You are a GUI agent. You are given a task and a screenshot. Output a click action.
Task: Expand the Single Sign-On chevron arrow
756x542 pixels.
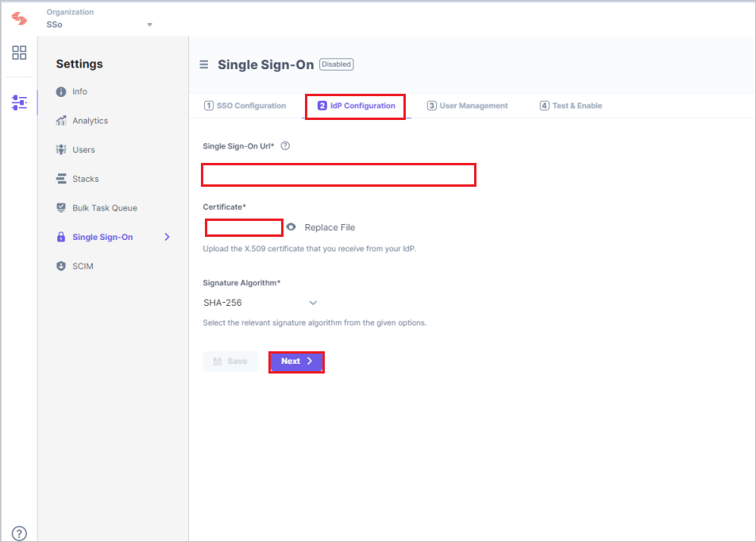pyautogui.click(x=167, y=236)
